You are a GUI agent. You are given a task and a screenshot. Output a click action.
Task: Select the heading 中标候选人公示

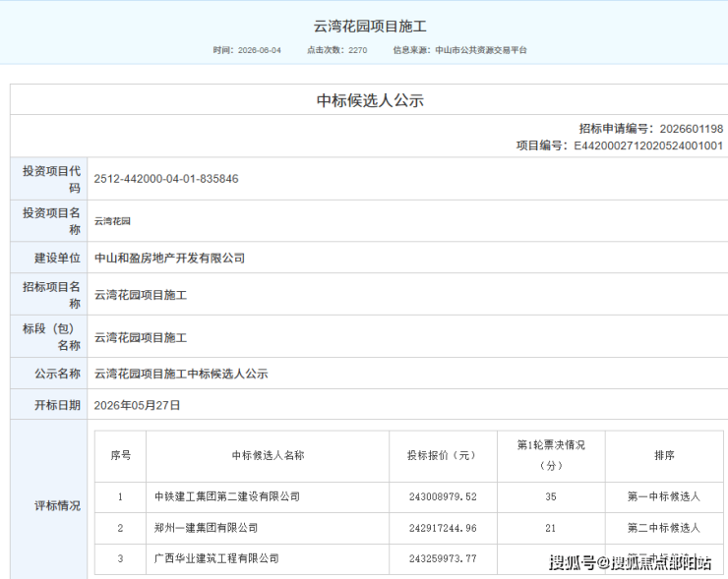(370, 100)
